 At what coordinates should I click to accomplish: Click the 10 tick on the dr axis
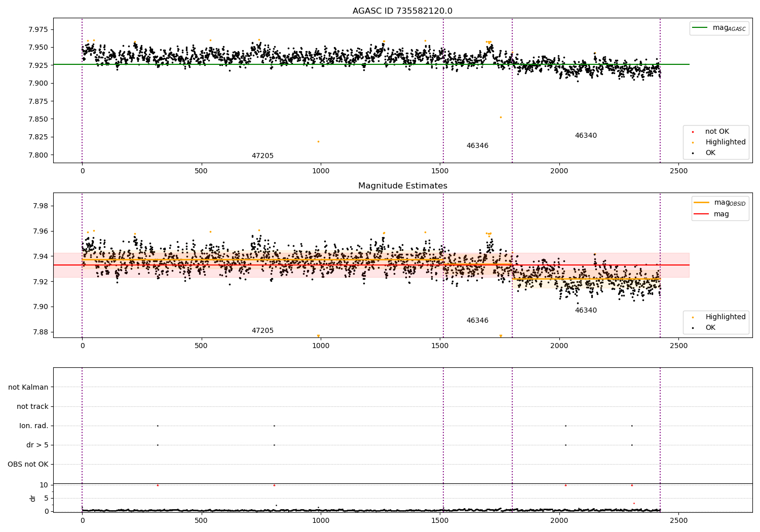click(x=44, y=485)
